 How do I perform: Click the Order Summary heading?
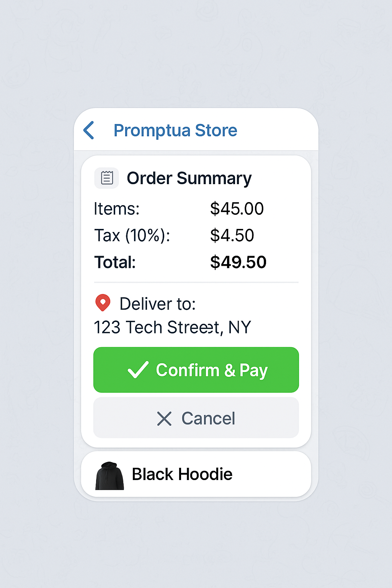click(189, 178)
